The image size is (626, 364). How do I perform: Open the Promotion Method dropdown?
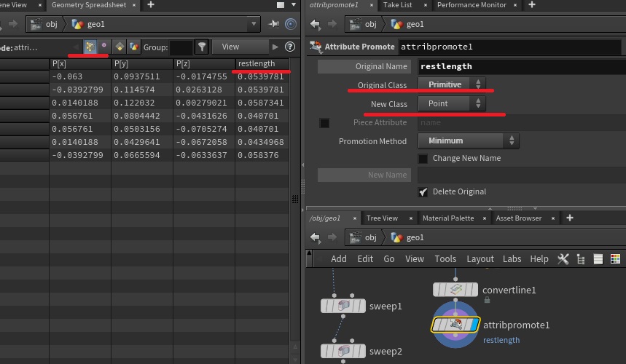469,141
